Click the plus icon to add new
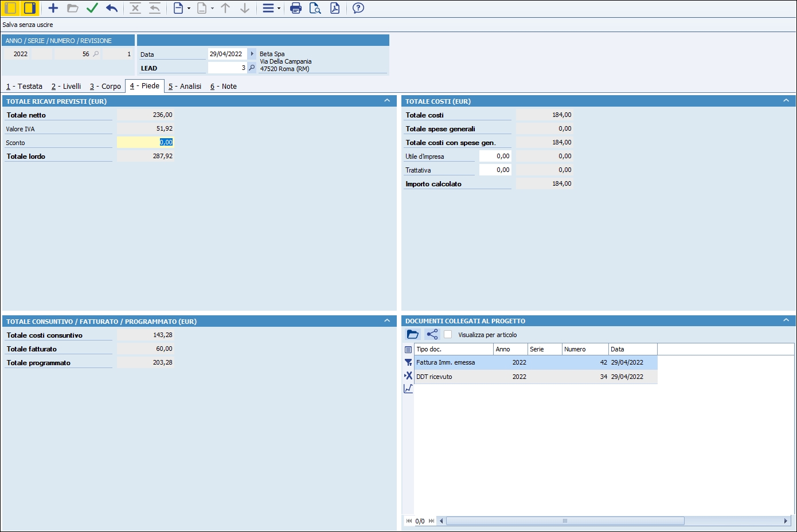797x532 pixels. click(53, 8)
